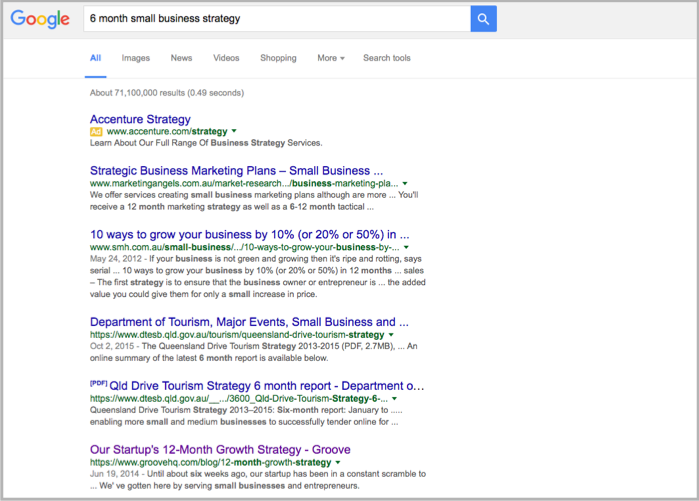Screen dimensions: 699x501
Task: Expand arrow beside smh.com.au URL
Action: coord(406,247)
